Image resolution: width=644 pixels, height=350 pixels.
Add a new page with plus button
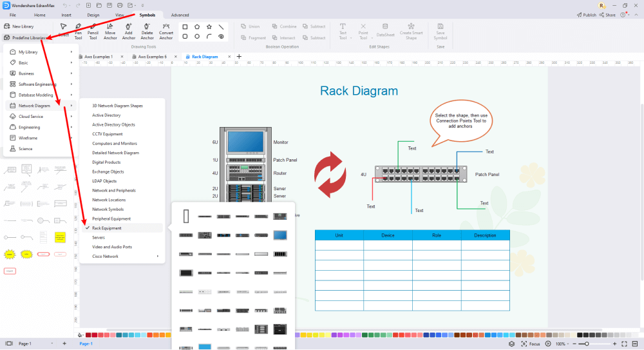[x=64, y=344]
